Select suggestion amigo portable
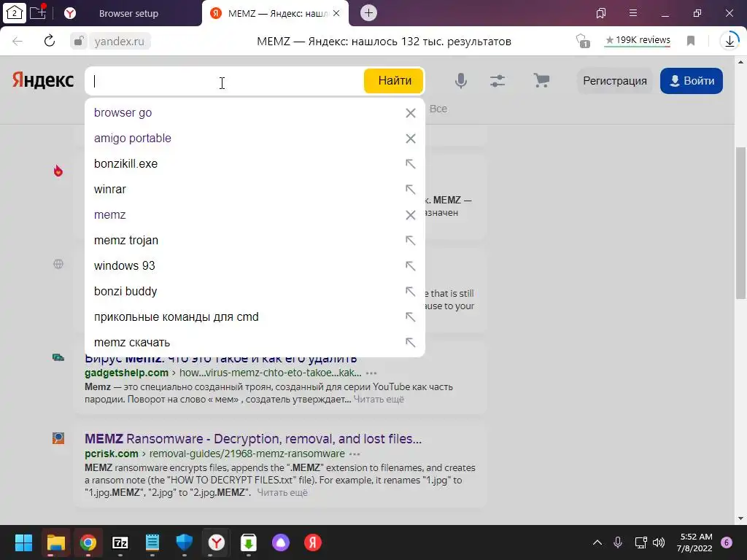 click(x=133, y=138)
